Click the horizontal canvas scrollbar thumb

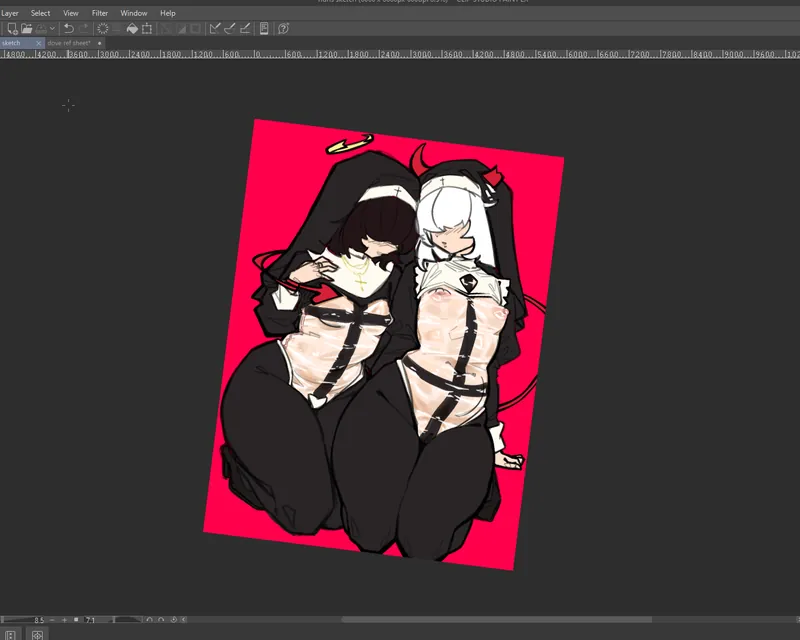[496, 620]
